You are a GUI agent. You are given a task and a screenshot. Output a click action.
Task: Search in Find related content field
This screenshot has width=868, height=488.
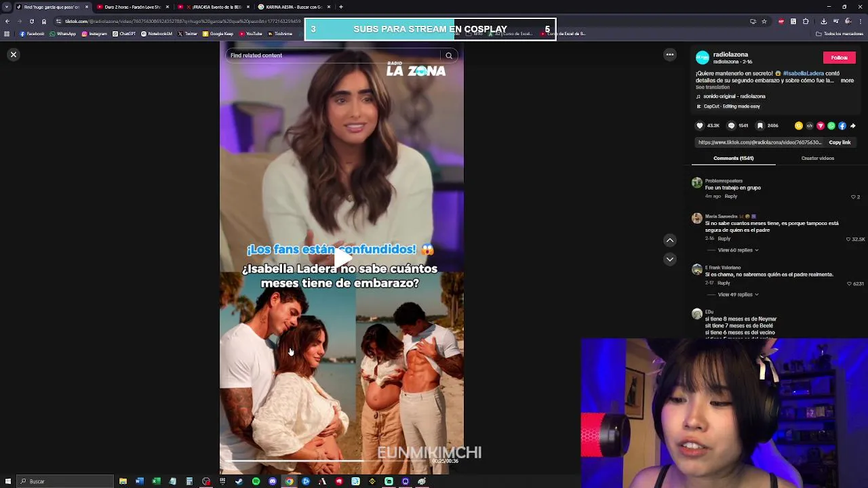tap(334, 56)
